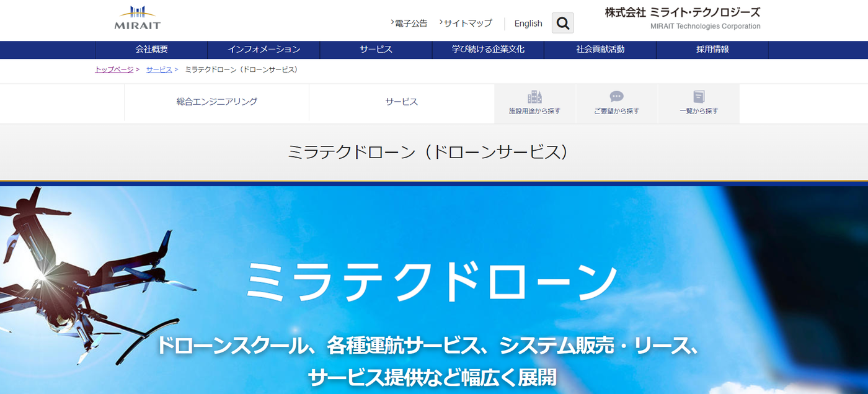Select the 総合エンジニアリング tab
Viewport: 868px width, 394px height.
pos(217,102)
